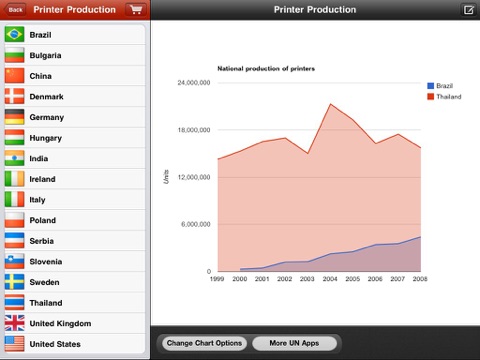Click the 12,000,000 y-axis label
This screenshot has height=360, width=480.
(x=194, y=177)
